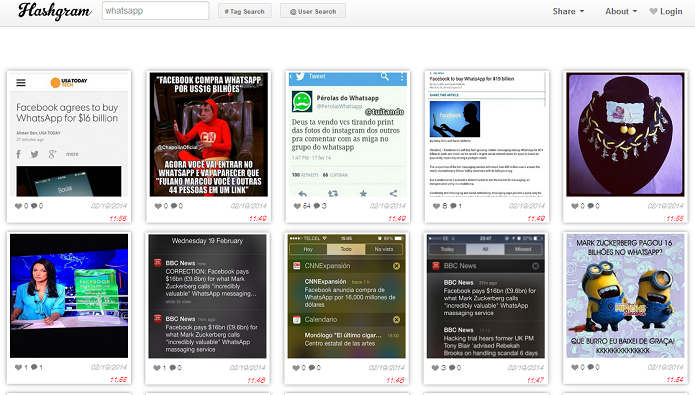Image resolution: width=695 pixels, height=395 pixels.
Task: Click comment icon on Chapolin meme post
Action: click(x=174, y=206)
